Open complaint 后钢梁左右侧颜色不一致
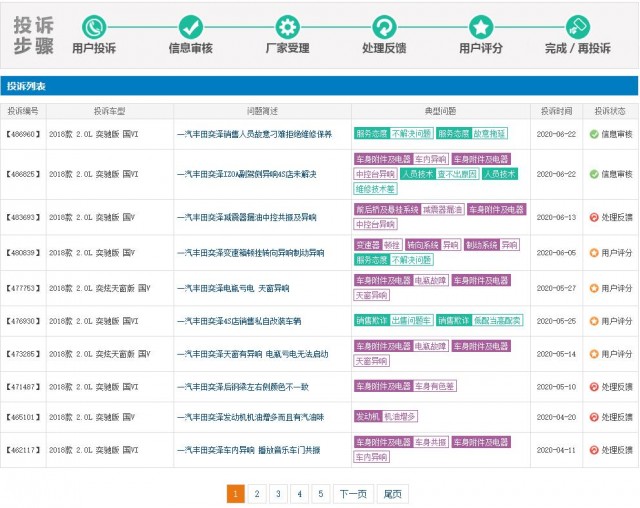This screenshot has height=508, width=640. [243, 387]
